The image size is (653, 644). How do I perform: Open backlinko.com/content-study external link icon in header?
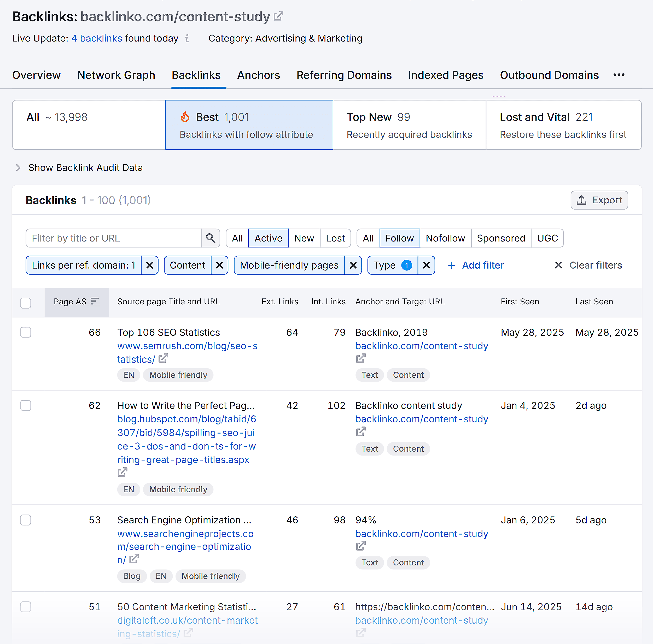[x=278, y=16]
